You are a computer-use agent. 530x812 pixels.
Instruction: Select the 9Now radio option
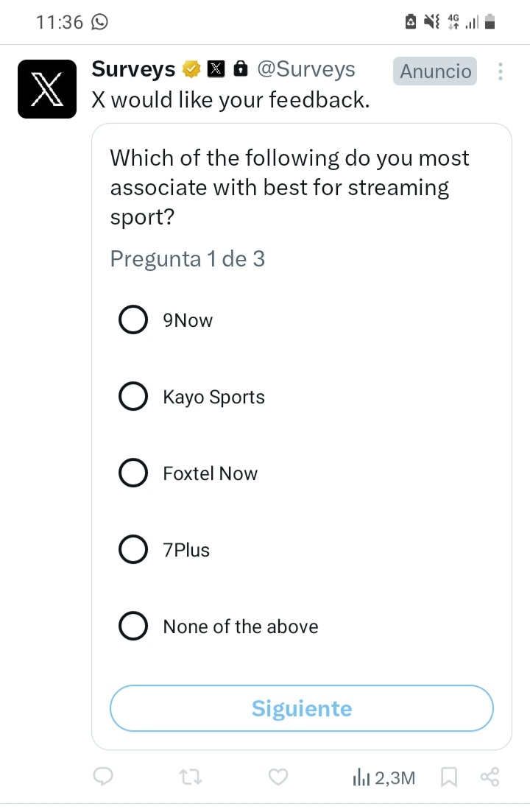[132, 320]
